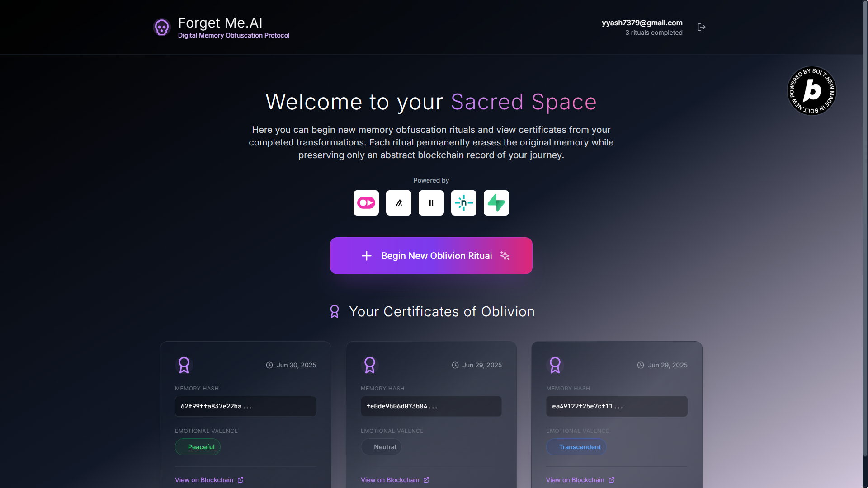This screenshot has height=488, width=868.
Task: Click the Neutral valence badge
Action: 381,447
